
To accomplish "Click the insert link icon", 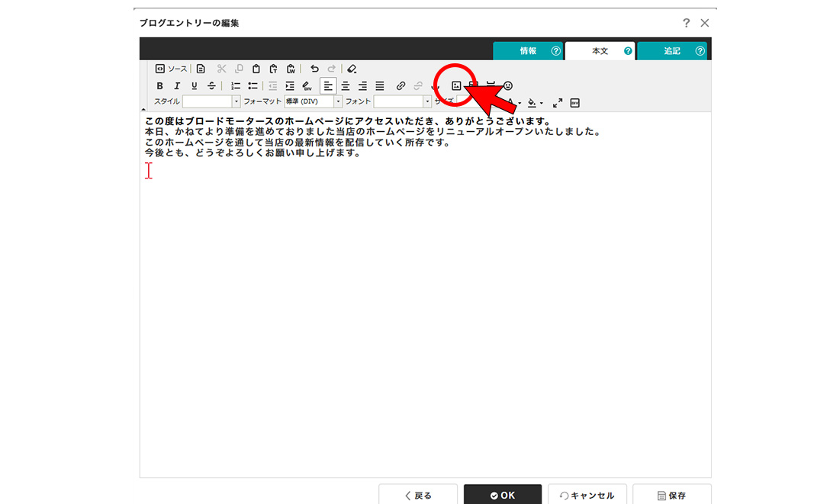I will click(x=401, y=86).
